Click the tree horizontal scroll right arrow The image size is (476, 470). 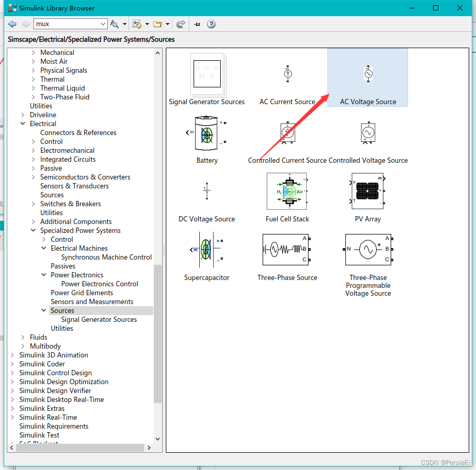149,447
